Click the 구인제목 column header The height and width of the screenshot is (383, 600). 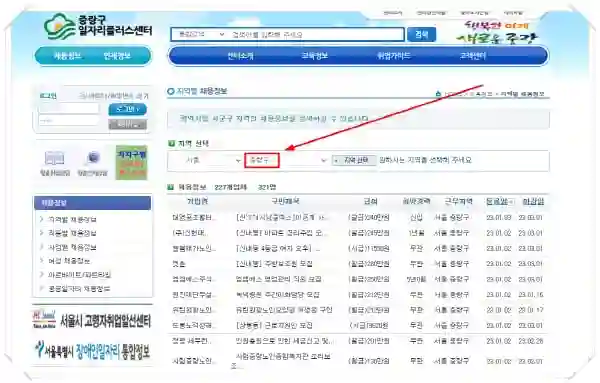coord(285,201)
